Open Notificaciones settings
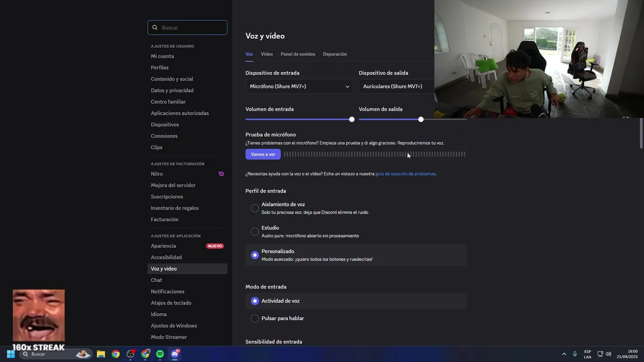Screen dimensions: 644x362 tap(187, 292)
